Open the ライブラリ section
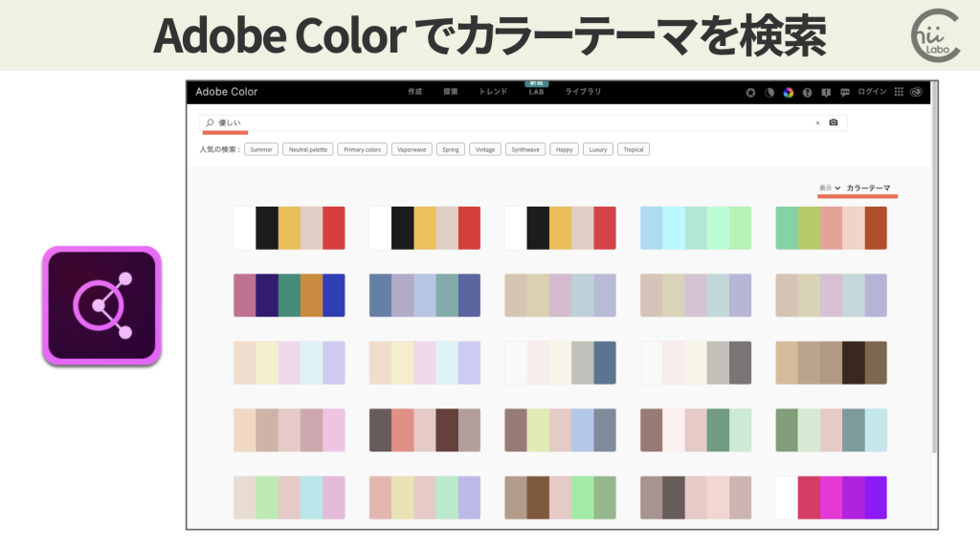The image size is (980, 551). 584,92
